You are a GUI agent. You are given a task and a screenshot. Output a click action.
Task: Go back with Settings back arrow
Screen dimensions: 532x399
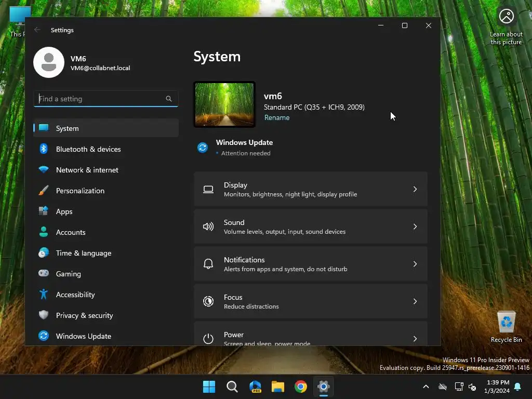[x=37, y=30]
